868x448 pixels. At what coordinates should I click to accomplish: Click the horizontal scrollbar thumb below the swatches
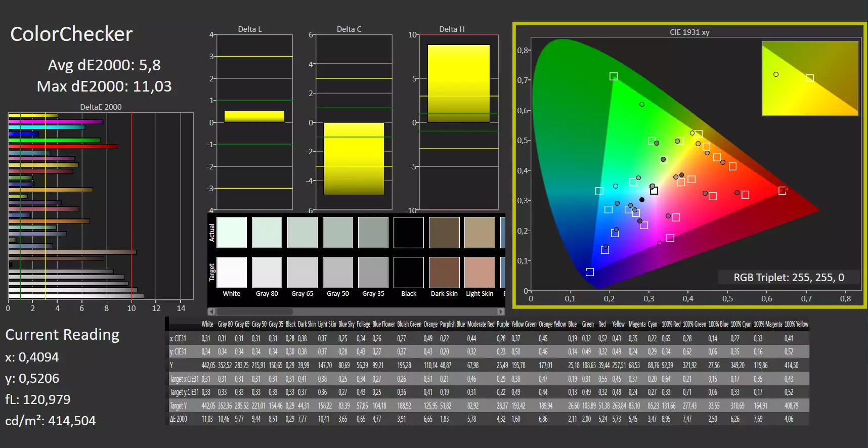tap(254, 311)
